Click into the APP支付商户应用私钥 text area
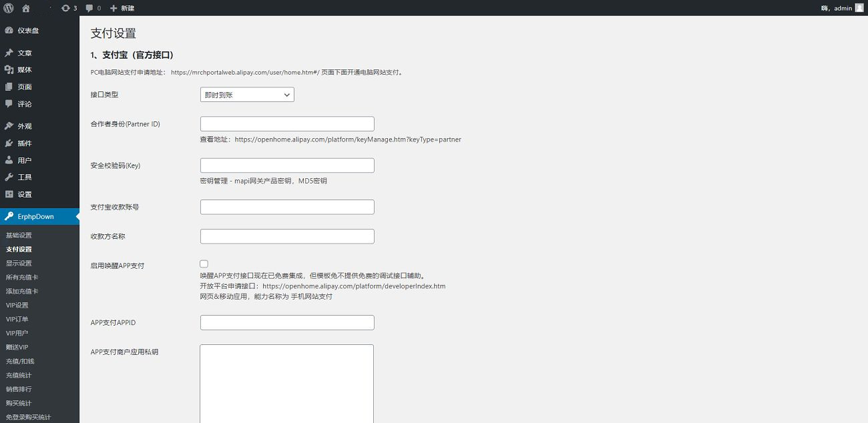The image size is (868, 423). point(287,384)
